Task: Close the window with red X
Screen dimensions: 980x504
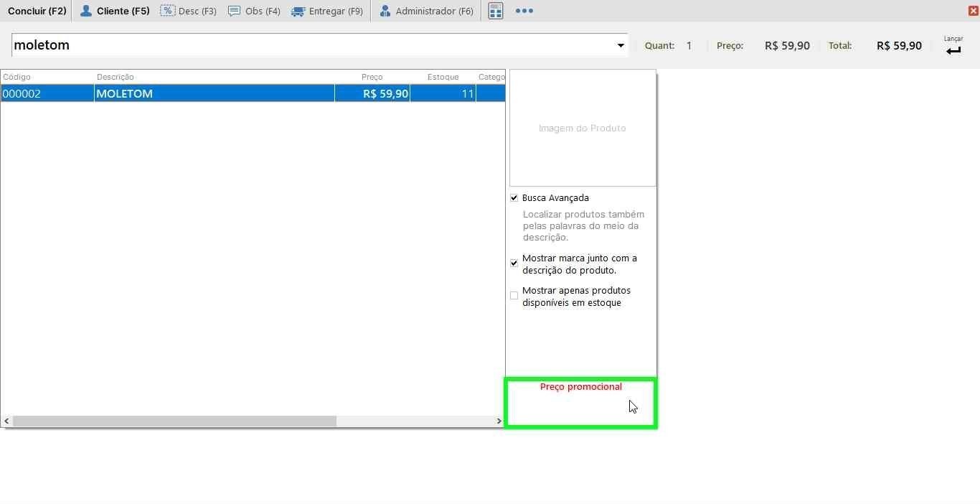Action: (973, 11)
